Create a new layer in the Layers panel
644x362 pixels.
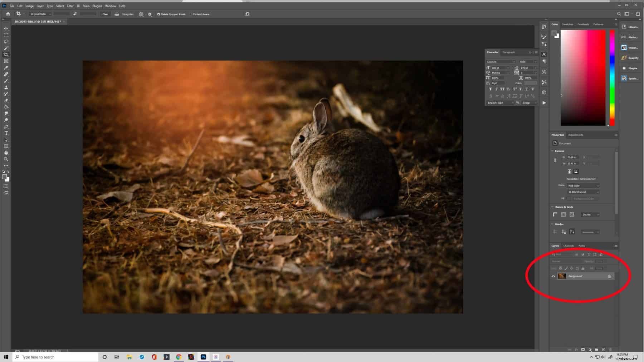click(x=604, y=349)
